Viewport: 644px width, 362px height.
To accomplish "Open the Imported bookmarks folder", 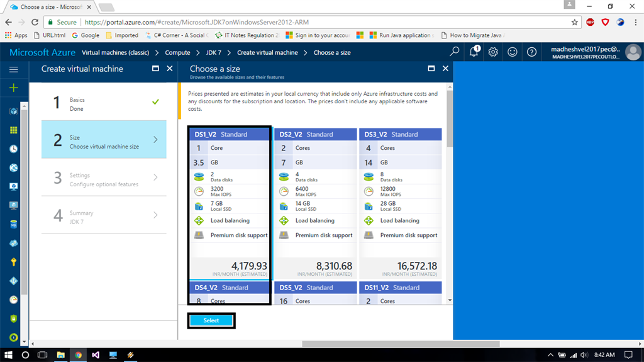I will 122,35.
